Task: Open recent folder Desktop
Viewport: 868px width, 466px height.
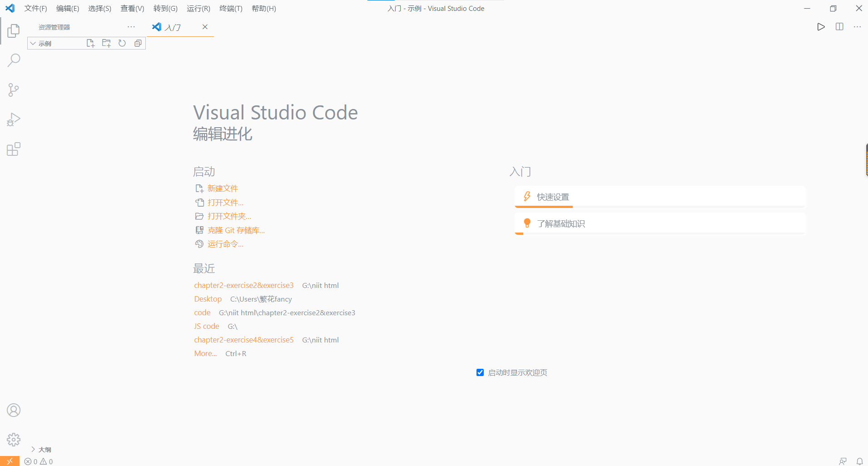Action: [x=208, y=299]
